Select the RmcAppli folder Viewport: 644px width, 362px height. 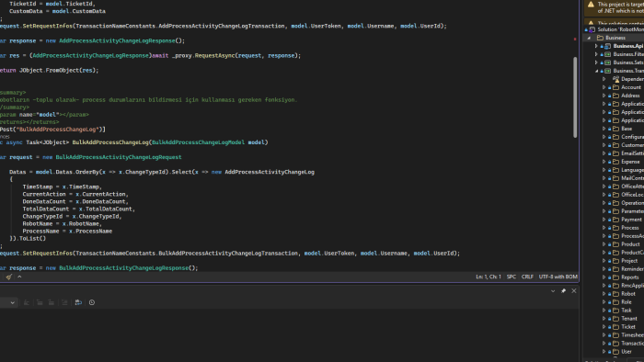pyautogui.click(x=633, y=286)
